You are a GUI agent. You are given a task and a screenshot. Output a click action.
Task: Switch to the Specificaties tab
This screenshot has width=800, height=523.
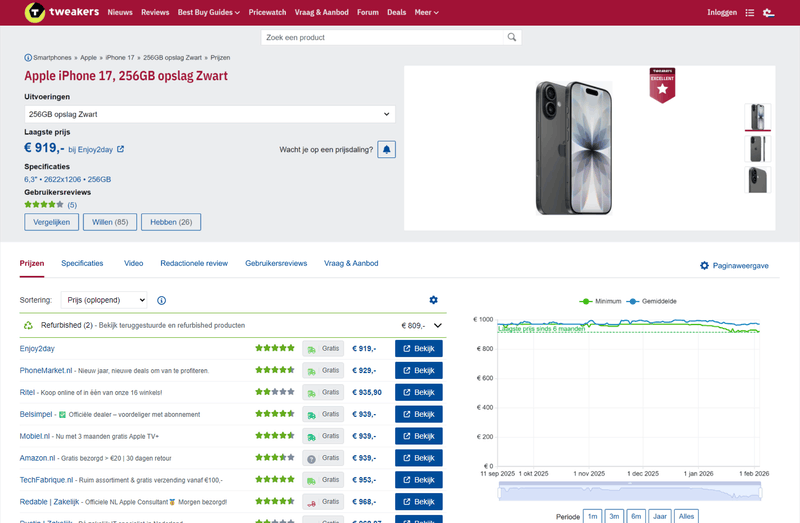click(82, 263)
